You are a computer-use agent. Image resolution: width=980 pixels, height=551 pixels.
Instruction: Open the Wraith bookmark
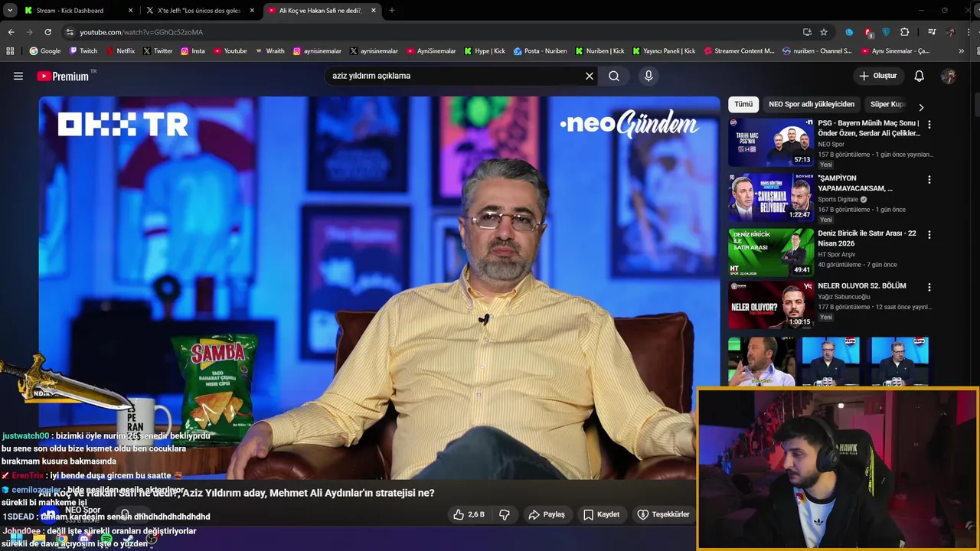(269, 51)
